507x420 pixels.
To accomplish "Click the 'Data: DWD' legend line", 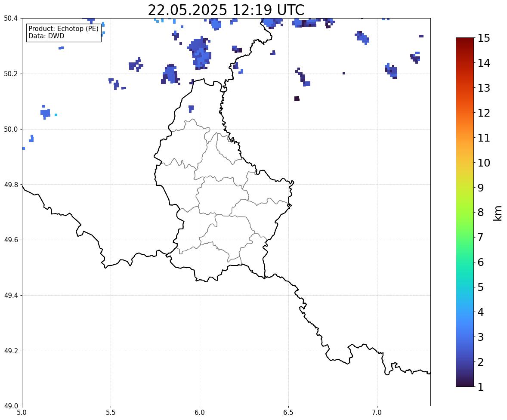I will pyautogui.click(x=46, y=36).
